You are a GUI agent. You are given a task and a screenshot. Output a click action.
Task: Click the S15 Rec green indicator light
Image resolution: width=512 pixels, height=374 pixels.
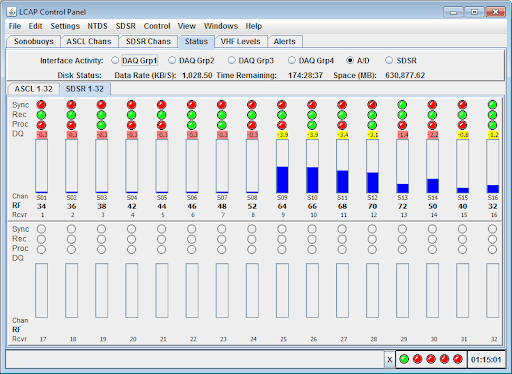tap(462, 115)
